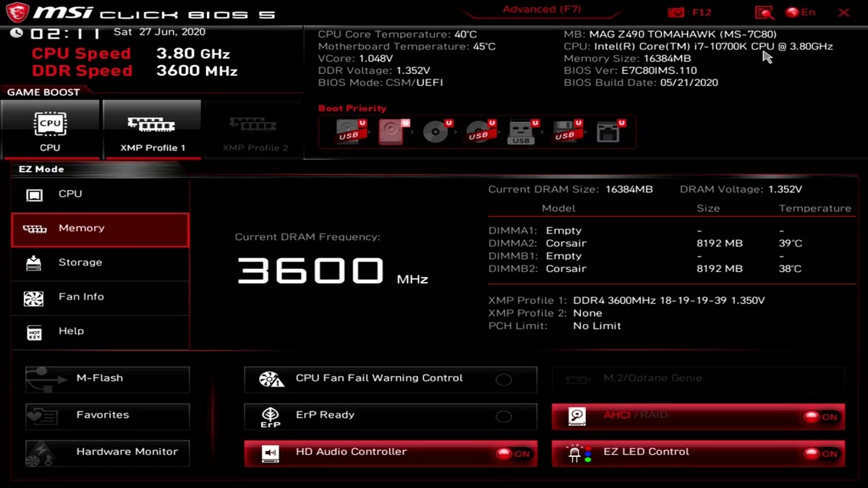
Task: Click the DDR Speed 3600 MHz readout
Action: (x=135, y=71)
